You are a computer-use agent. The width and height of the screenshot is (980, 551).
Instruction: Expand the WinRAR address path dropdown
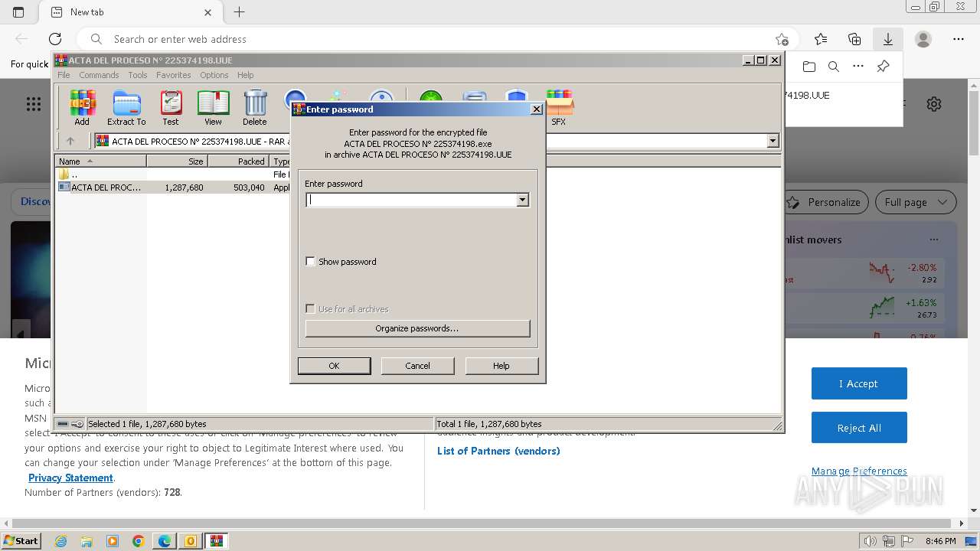point(773,141)
